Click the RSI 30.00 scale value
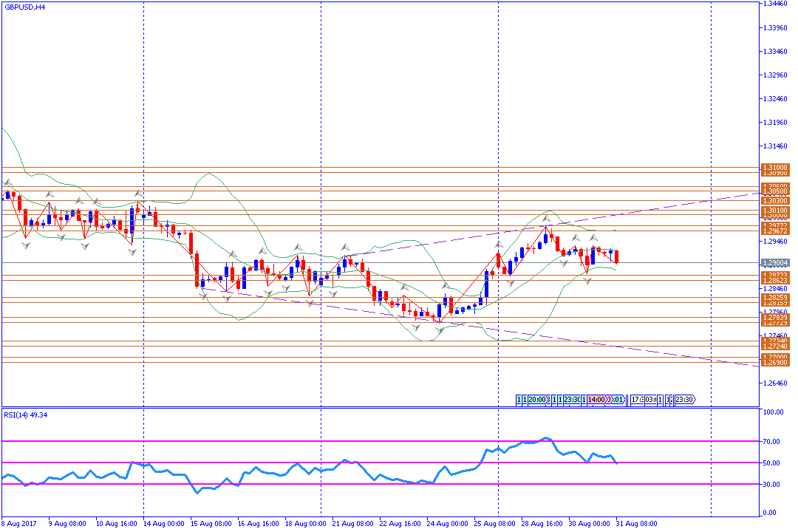This screenshot has height=532, width=798. tap(772, 485)
